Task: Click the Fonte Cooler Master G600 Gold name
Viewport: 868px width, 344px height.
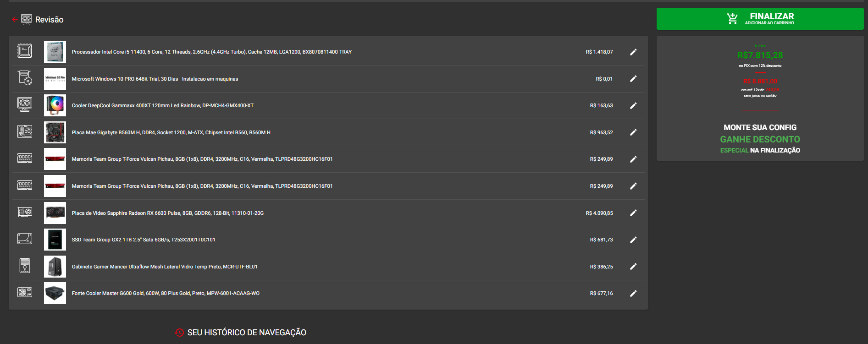Action: pyautogui.click(x=166, y=293)
